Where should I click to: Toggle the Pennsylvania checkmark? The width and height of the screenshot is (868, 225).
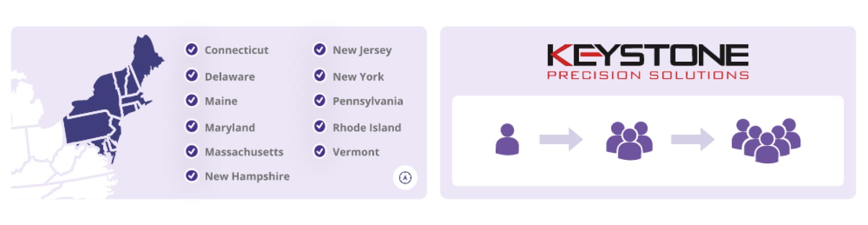(320, 101)
